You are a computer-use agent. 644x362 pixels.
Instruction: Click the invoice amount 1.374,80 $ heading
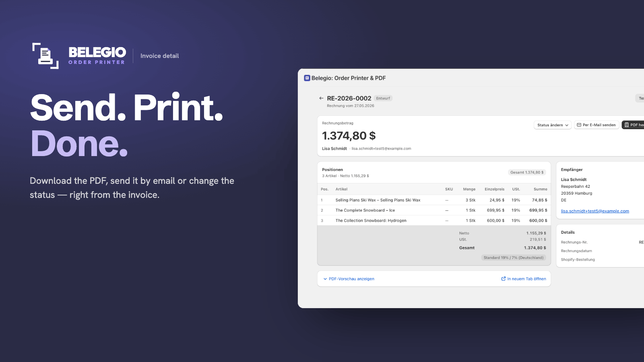(349, 136)
